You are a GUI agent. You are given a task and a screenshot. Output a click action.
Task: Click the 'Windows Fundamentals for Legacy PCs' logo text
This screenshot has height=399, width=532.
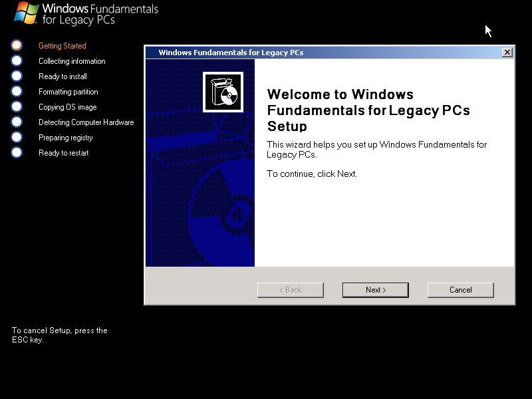coord(100,14)
